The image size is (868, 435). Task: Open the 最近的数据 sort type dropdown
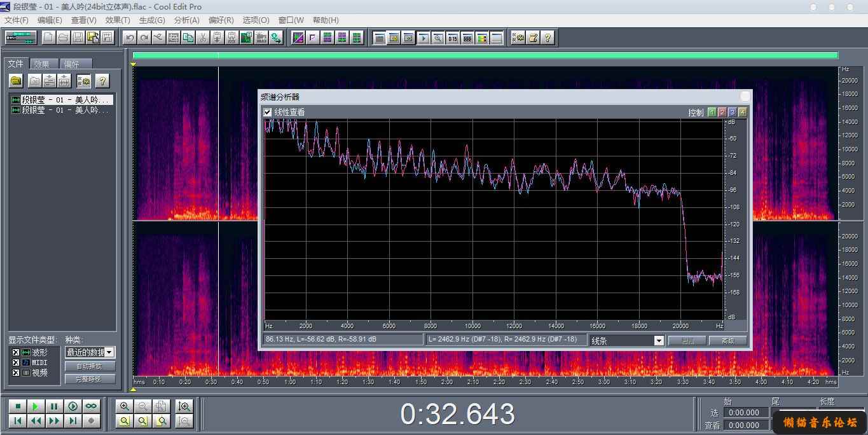pos(109,352)
